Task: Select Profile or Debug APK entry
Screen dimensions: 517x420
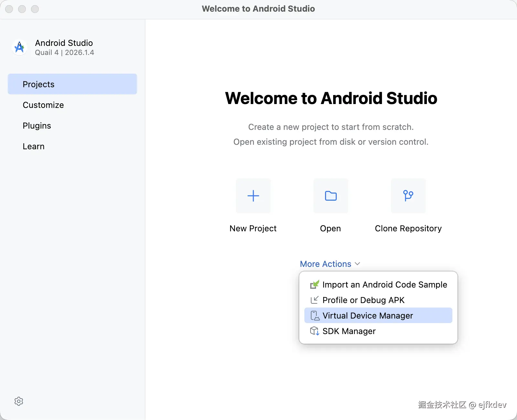Action: pyautogui.click(x=378, y=300)
